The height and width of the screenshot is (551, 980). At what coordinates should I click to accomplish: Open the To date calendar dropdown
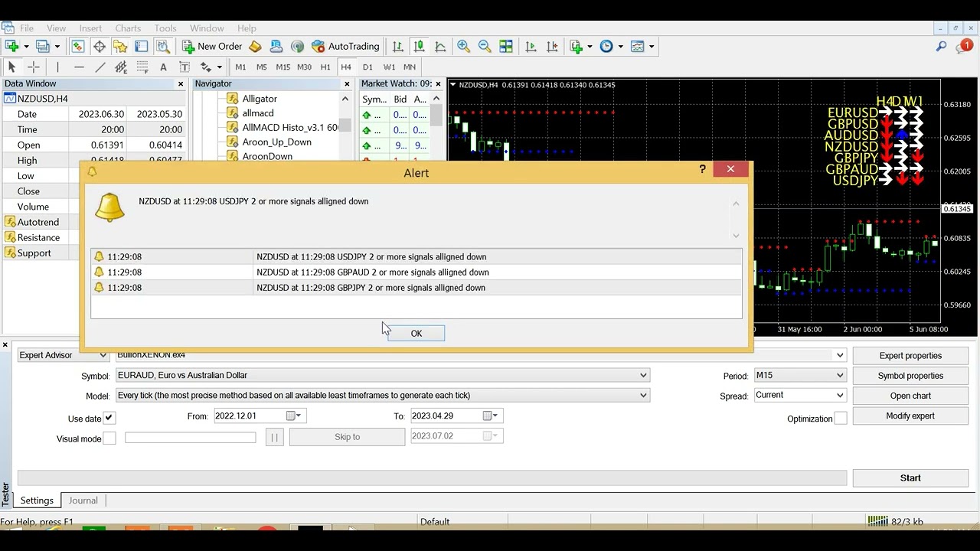[491, 416]
